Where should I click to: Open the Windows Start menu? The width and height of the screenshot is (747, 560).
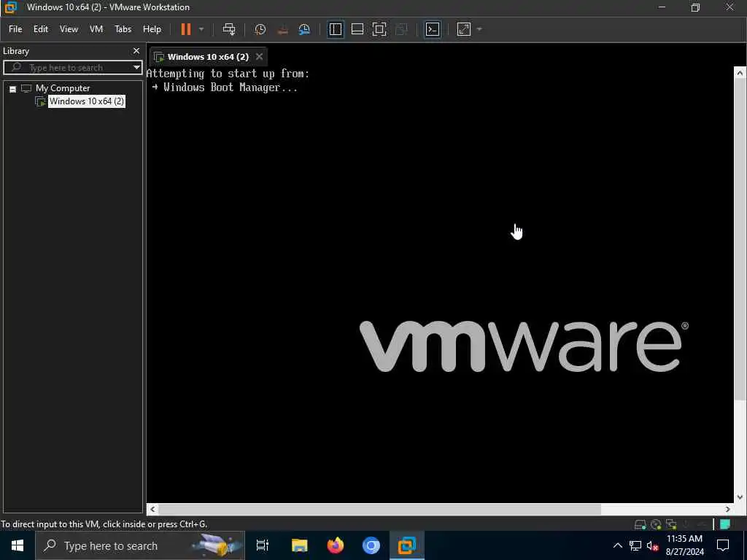18,545
